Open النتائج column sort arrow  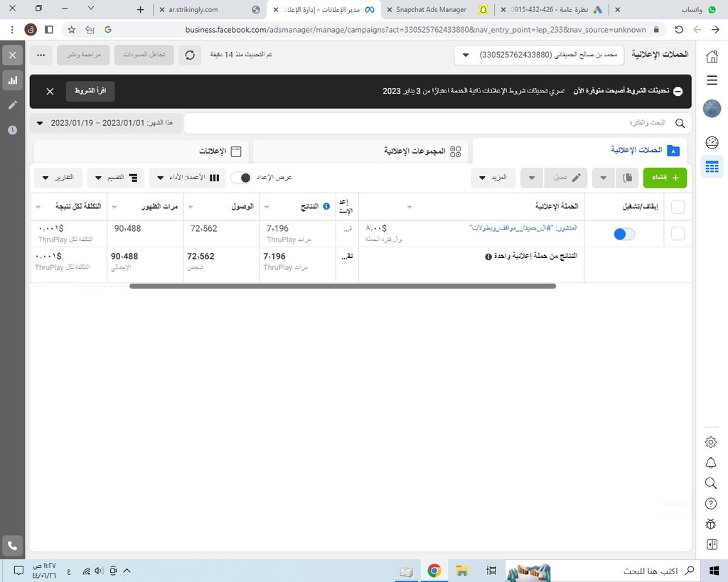267,207
